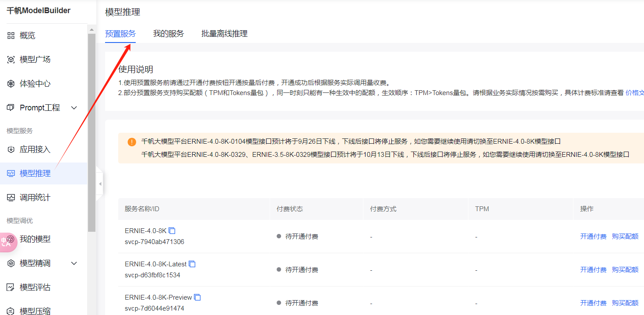Click the sidebar vertical scrollbar
The image size is (644, 315).
91,131
